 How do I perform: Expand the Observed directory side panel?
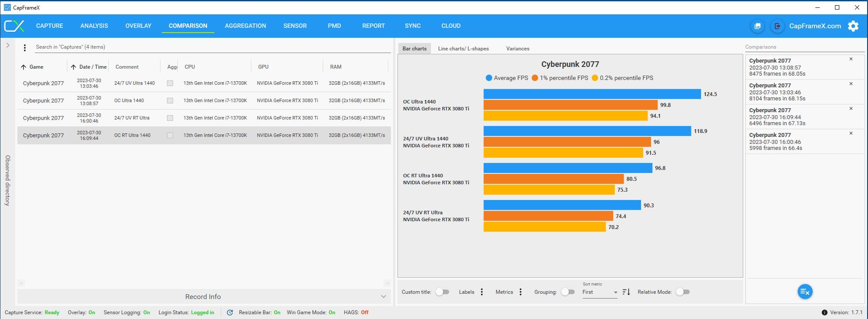7,45
